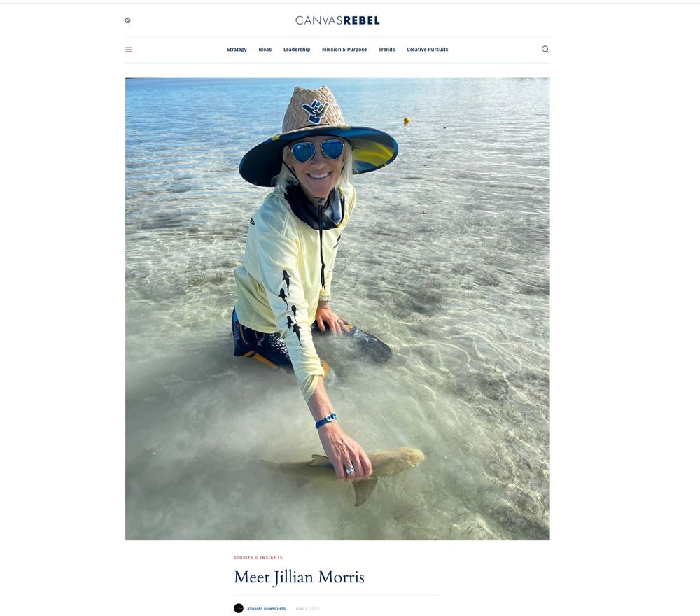Open Mission & Purpose category
This screenshot has width=700, height=616.
pos(344,50)
